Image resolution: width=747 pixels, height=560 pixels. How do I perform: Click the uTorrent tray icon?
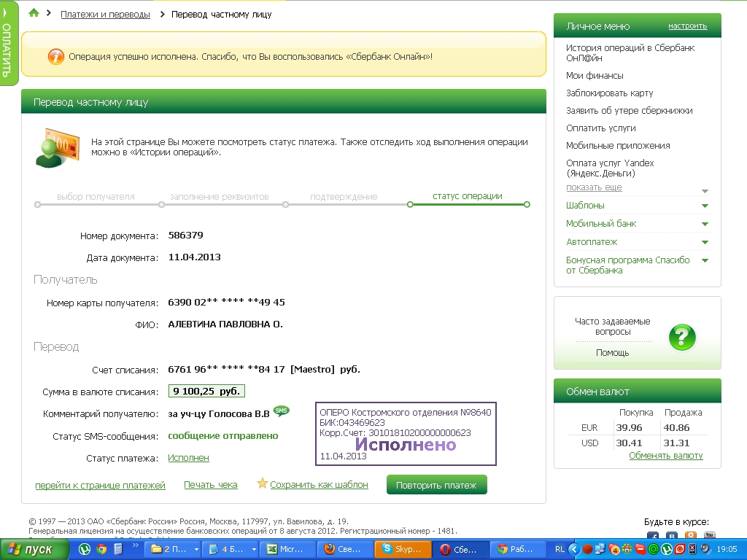667,549
